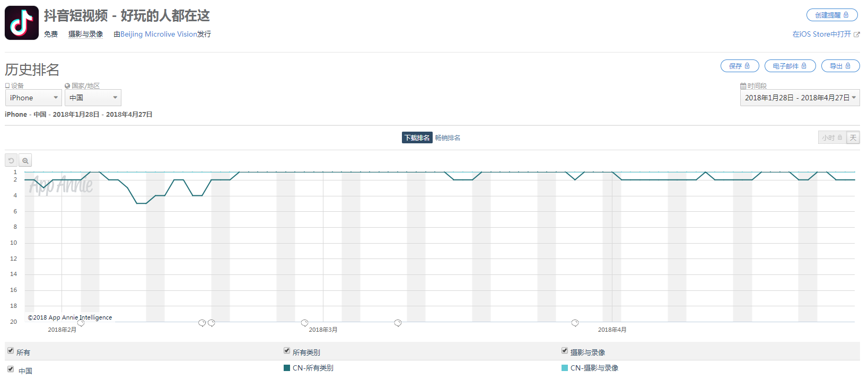Image resolution: width=868 pixels, height=379 pixels.
Task: Click the 2018年2月 axis label
Action: (62, 330)
